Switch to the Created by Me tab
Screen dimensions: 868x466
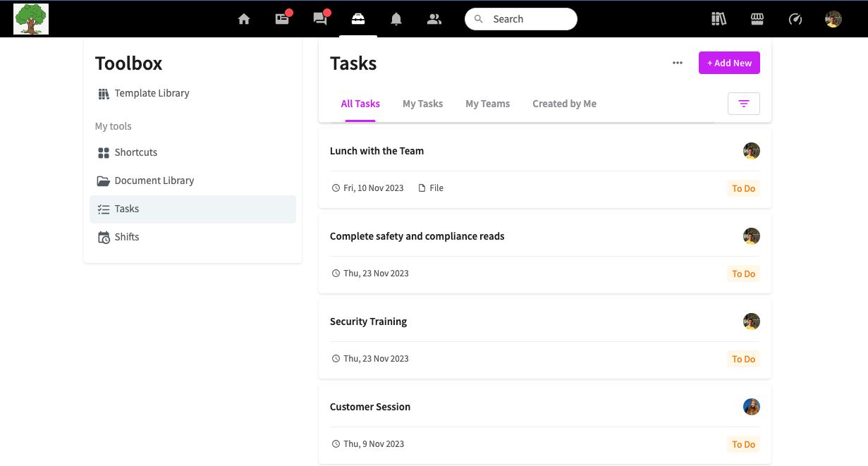(x=564, y=104)
